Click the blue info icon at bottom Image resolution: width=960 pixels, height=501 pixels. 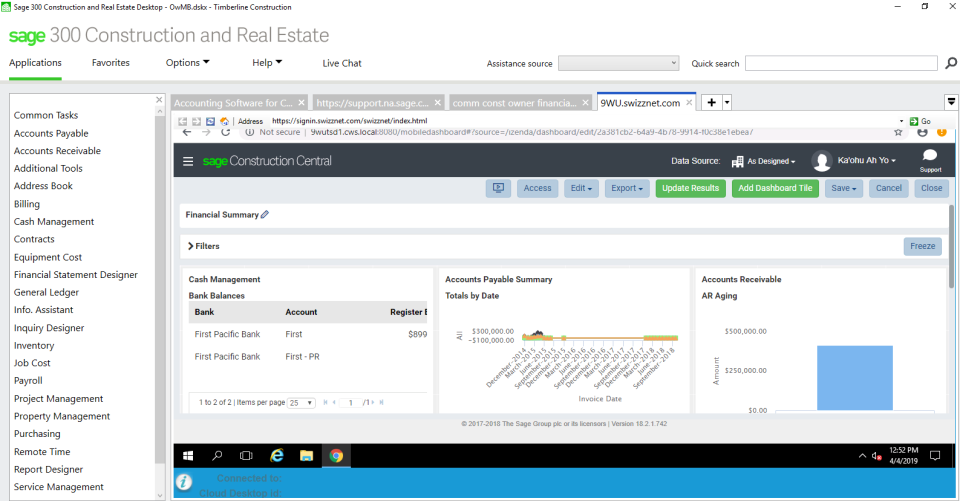coord(184,482)
